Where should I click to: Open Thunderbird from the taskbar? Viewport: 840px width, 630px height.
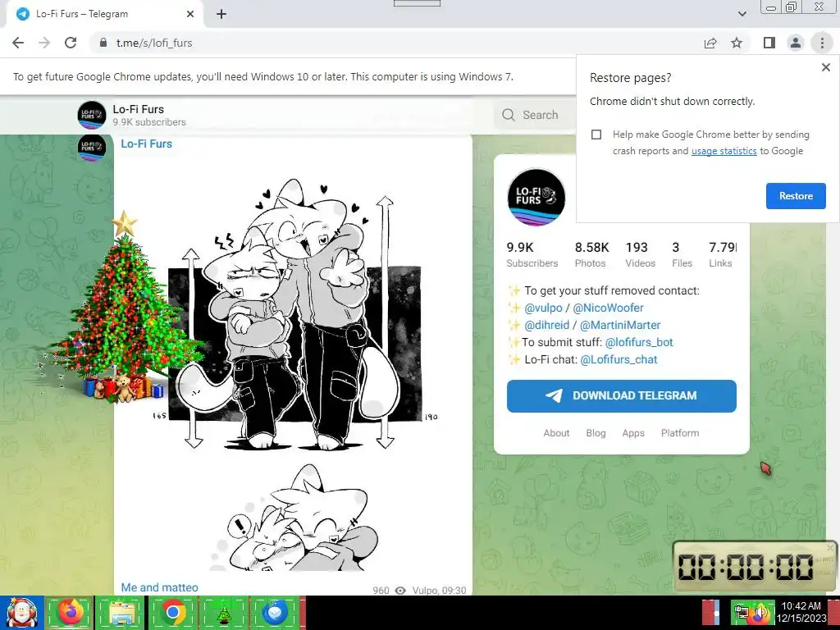click(275, 613)
